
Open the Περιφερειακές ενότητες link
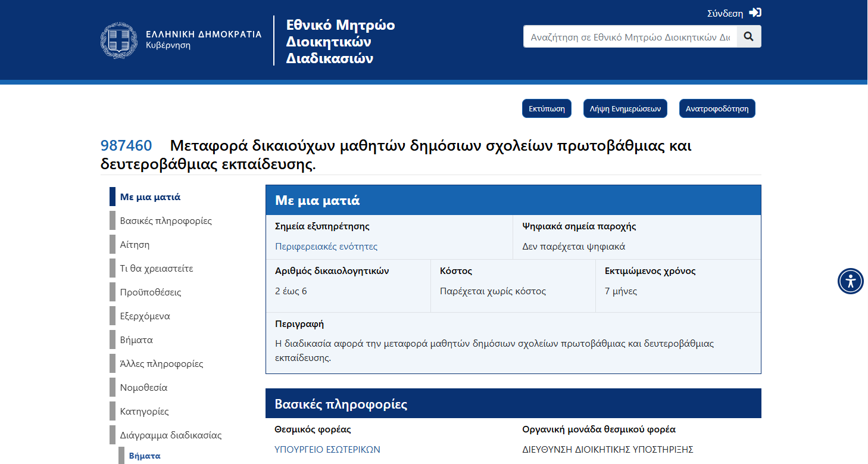click(326, 247)
